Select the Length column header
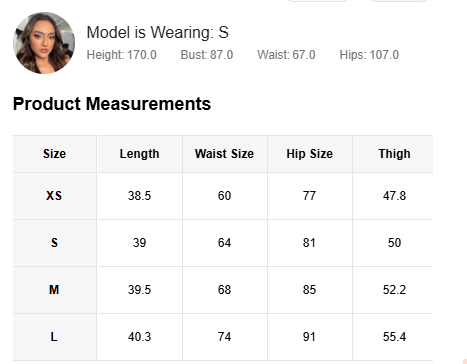The image size is (467, 364). [x=140, y=154]
